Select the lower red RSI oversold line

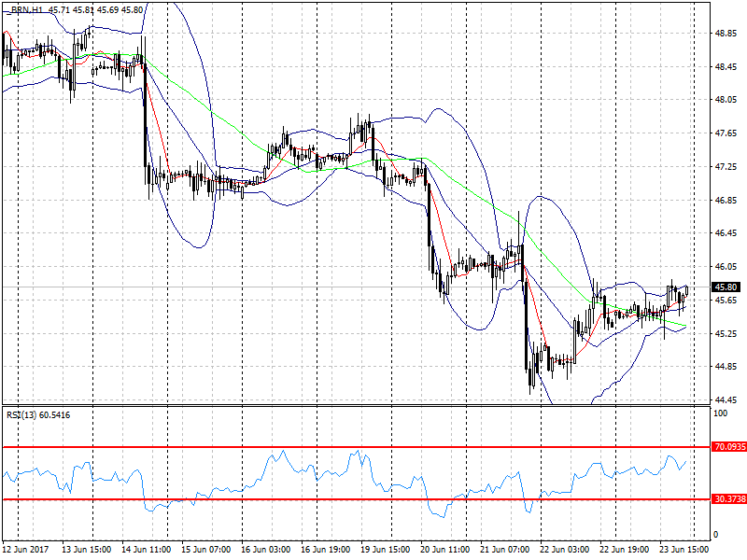point(355,499)
